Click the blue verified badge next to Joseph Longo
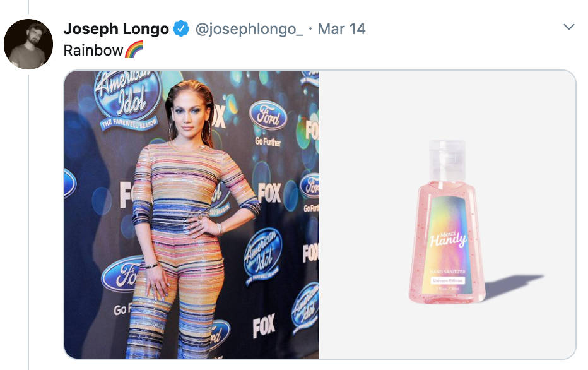This screenshot has height=370, width=588. (181, 28)
